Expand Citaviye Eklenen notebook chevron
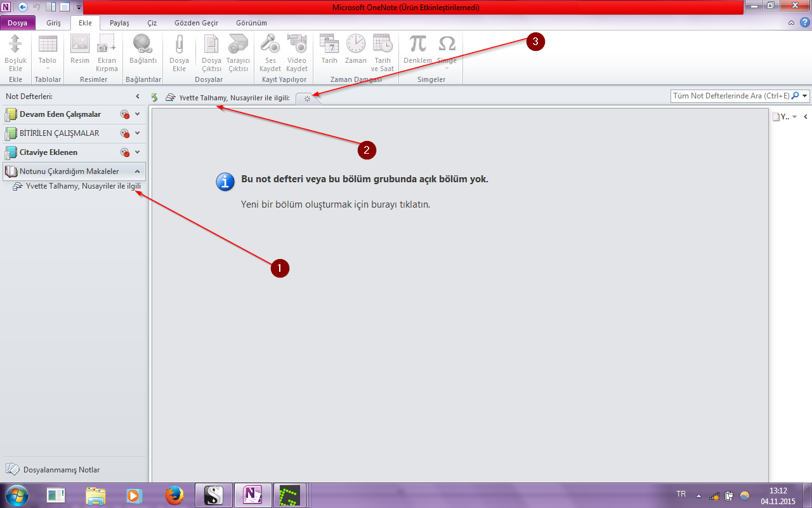The height and width of the screenshot is (508, 812). click(138, 152)
